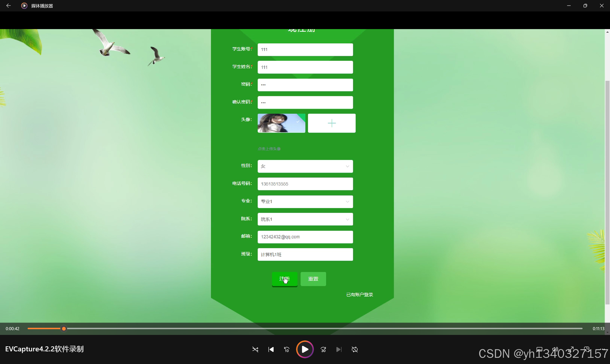Toggle shuffle mode
The height and width of the screenshot is (364, 610).
pos(255,349)
